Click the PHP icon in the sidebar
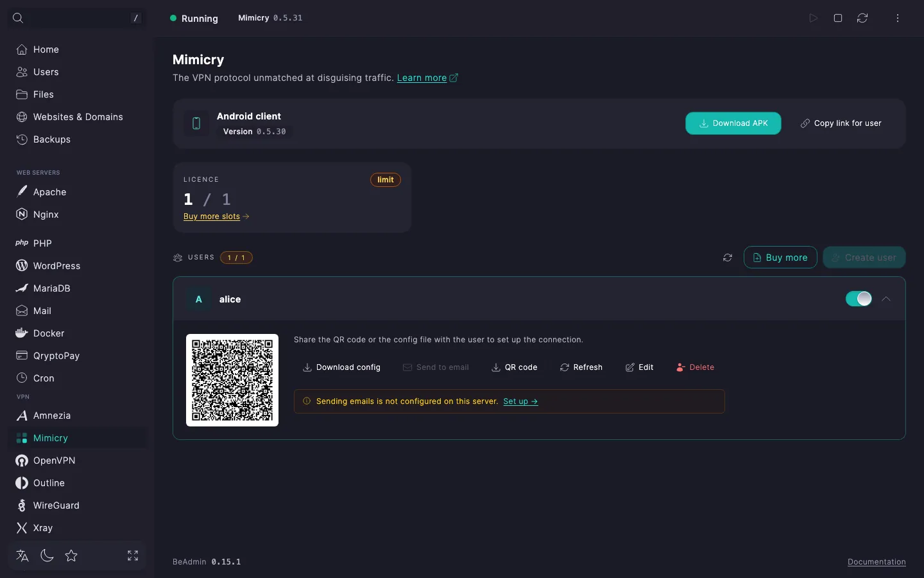Image resolution: width=924 pixels, height=578 pixels. click(x=22, y=243)
